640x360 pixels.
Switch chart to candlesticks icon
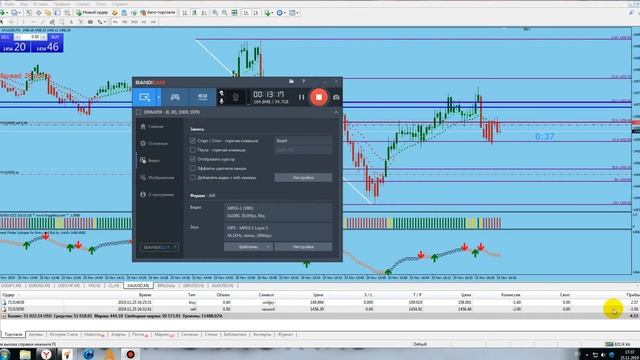[x=195, y=13]
